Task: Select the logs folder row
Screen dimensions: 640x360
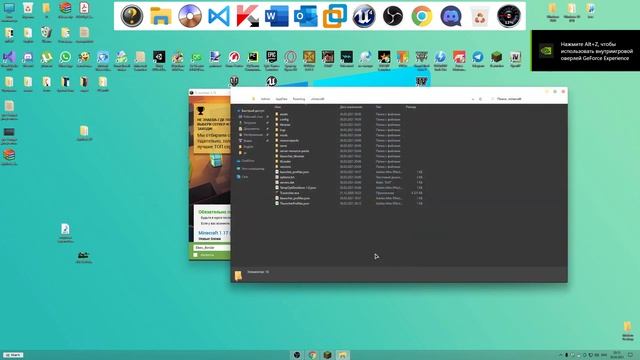Action: coord(349,130)
